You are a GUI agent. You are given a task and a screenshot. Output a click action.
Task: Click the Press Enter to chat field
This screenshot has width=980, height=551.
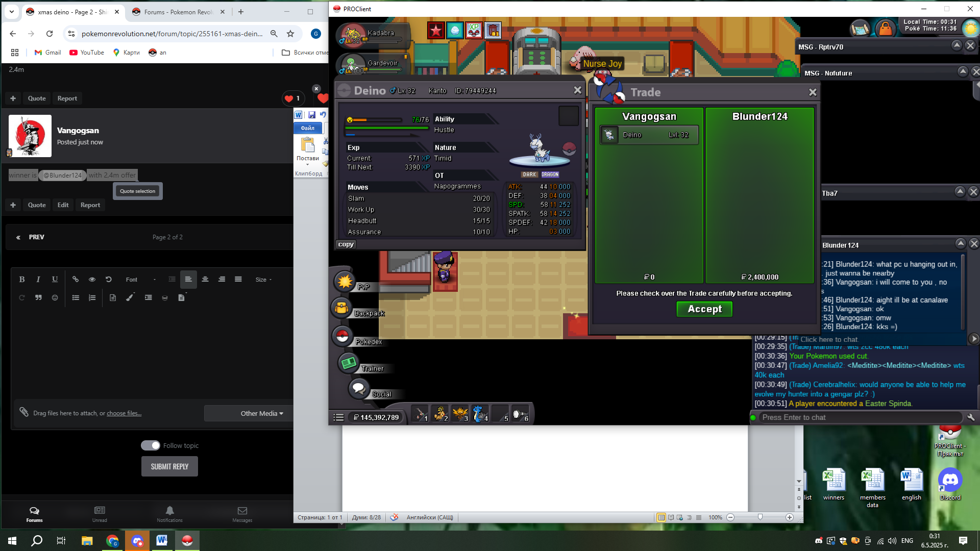(860, 417)
